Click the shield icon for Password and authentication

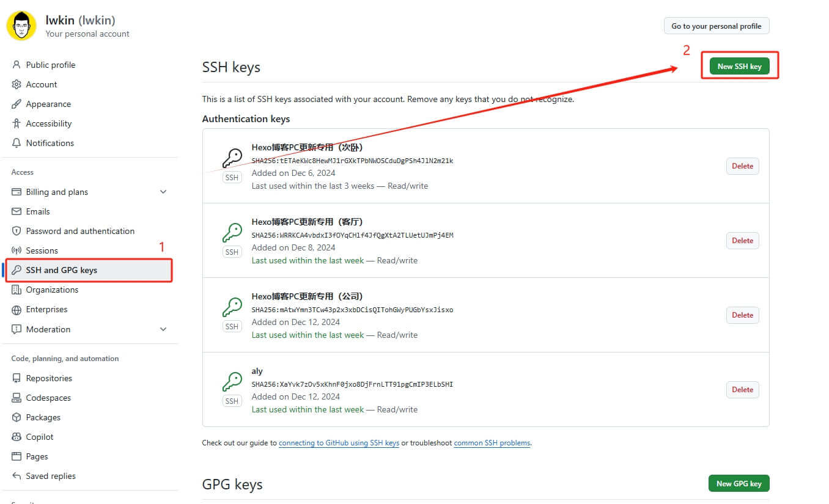click(17, 231)
